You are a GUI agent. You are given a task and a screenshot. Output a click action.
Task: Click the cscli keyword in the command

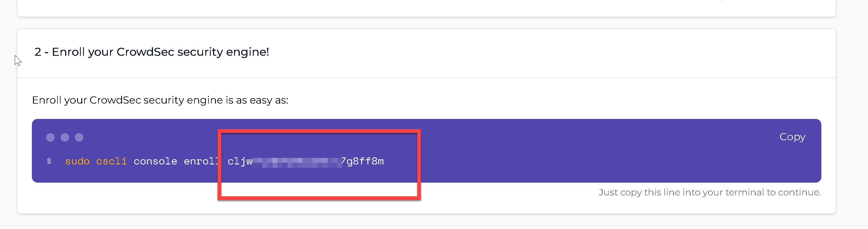point(111,162)
